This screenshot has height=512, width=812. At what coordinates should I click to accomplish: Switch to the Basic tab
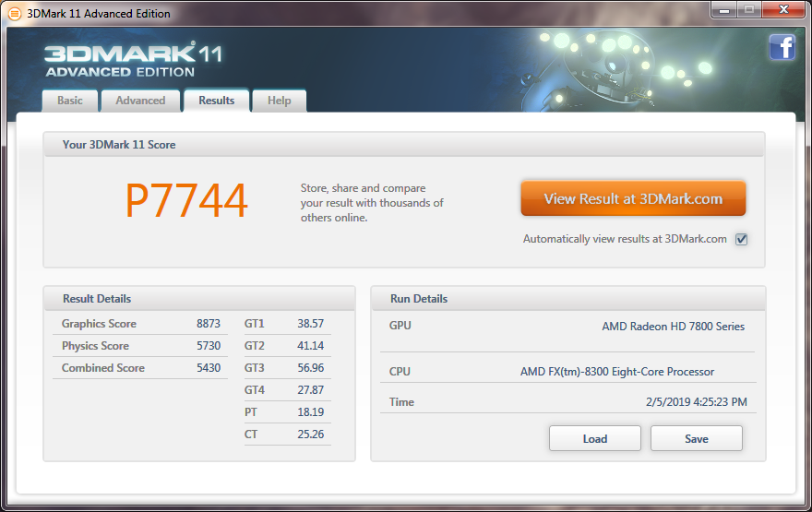pos(70,101)
